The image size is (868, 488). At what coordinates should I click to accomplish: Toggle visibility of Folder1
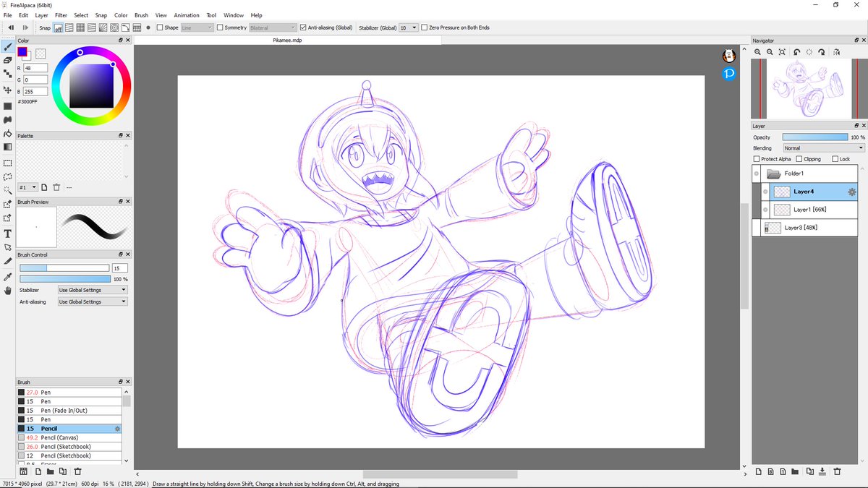[757, 174]
